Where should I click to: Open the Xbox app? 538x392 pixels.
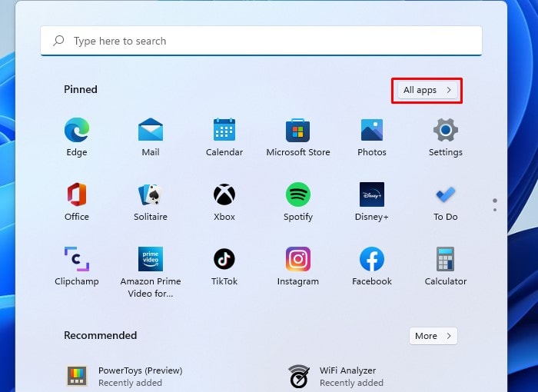pos(224,201)
